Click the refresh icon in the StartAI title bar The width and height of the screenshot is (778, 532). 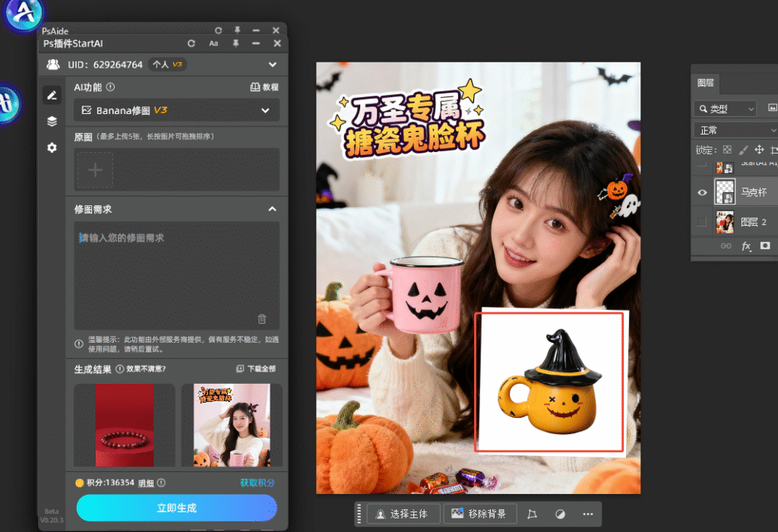[x=191, y=44]
